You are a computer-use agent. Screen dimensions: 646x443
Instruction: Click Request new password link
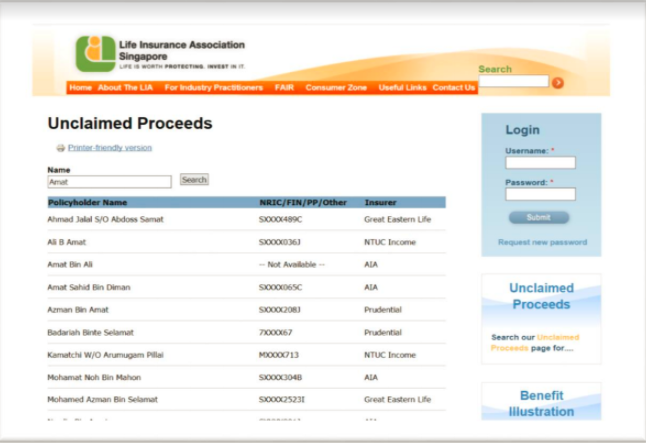click(x=542, y=242)
